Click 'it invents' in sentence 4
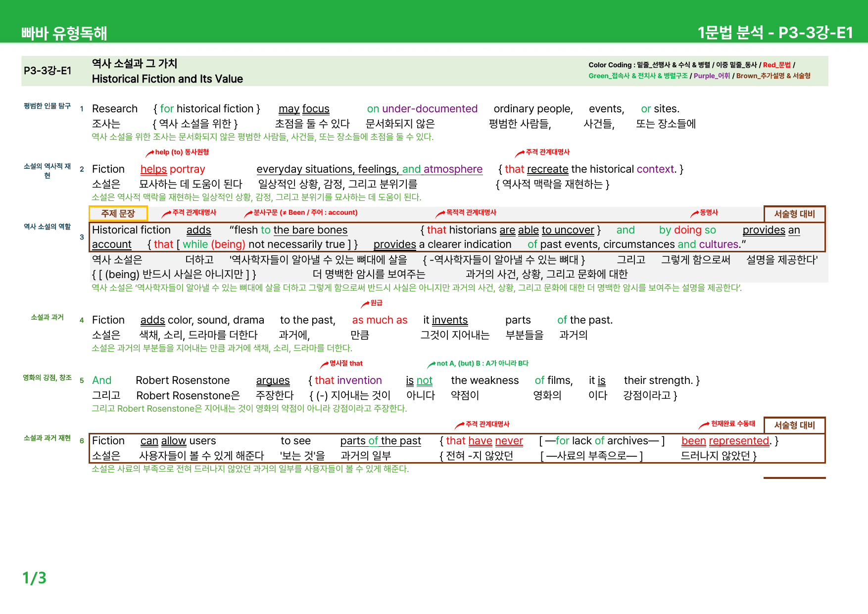 [445, 320]
